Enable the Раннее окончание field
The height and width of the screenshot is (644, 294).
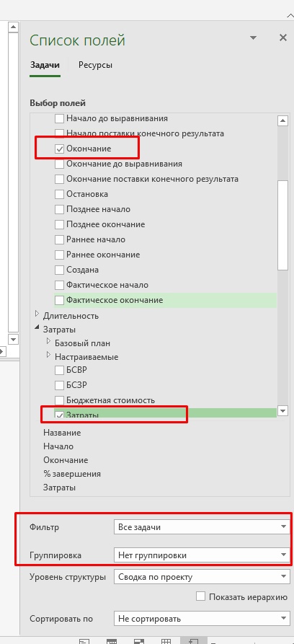coord(60,255)
